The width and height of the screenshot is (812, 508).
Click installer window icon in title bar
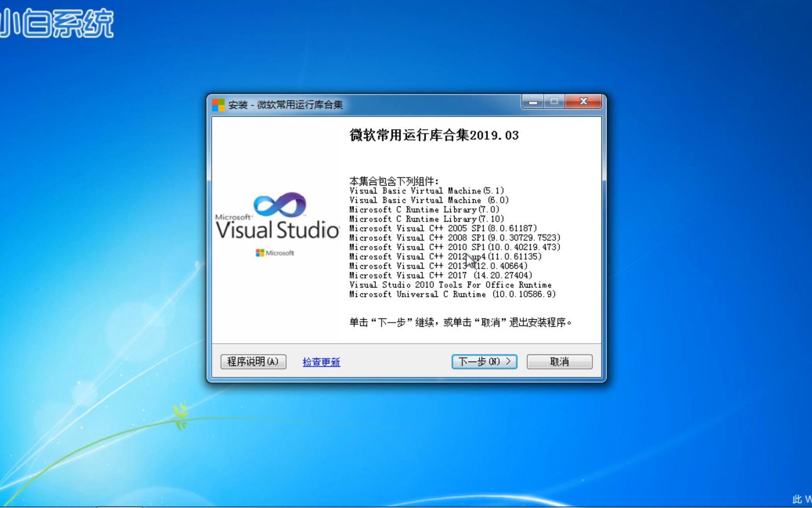(218, 105)
